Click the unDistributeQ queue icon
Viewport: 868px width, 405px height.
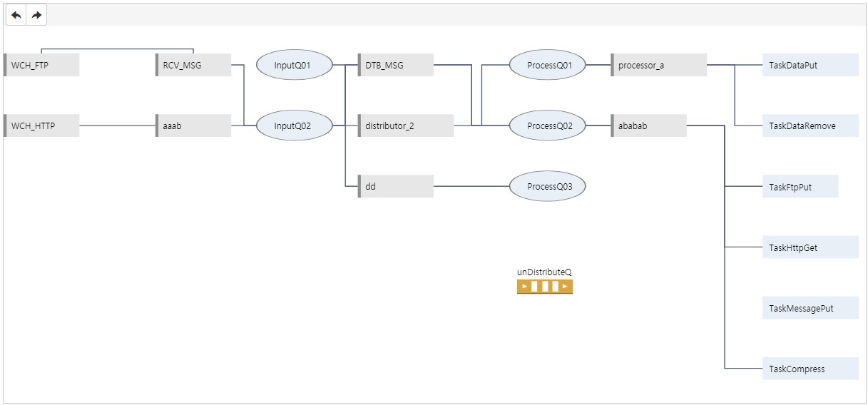click(545, 287)
